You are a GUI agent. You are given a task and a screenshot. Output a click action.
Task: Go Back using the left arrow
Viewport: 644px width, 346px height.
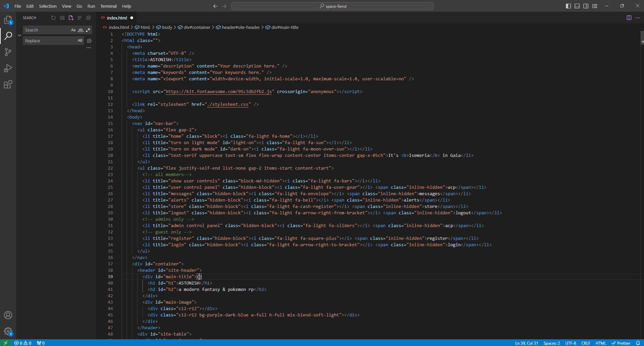point(215,6)
